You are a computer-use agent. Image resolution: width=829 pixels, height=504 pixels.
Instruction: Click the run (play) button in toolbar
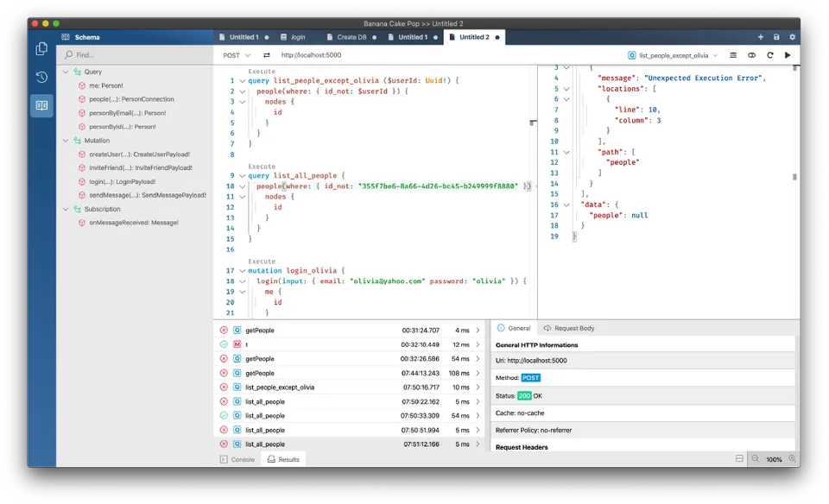pyautogui.click(x=788, y=55)
